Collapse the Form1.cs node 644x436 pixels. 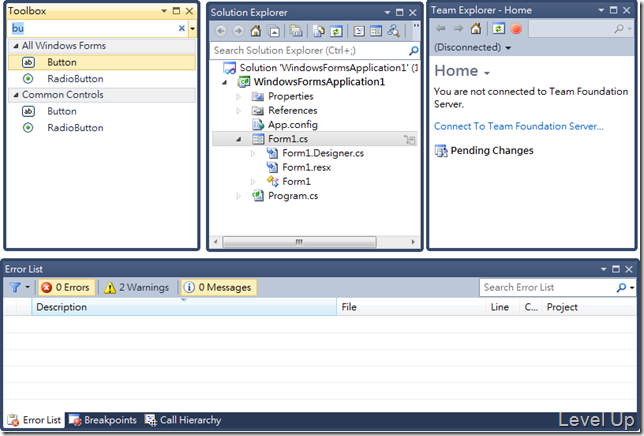coord(239,140)
